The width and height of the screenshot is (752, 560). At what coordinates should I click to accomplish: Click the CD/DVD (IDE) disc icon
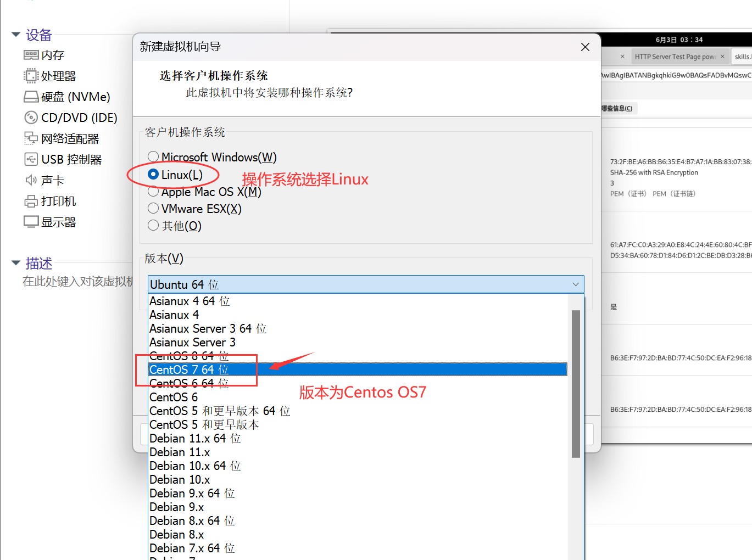[x=31, y=117]
